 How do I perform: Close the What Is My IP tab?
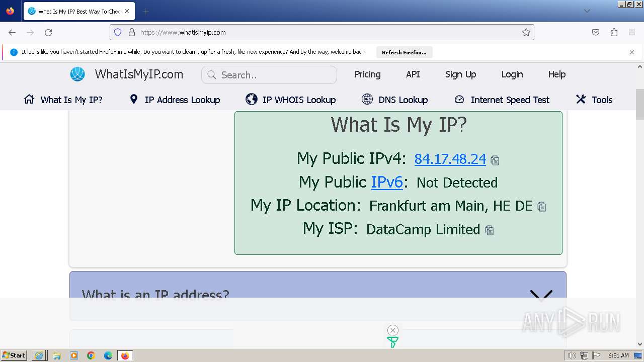(126, 11)
